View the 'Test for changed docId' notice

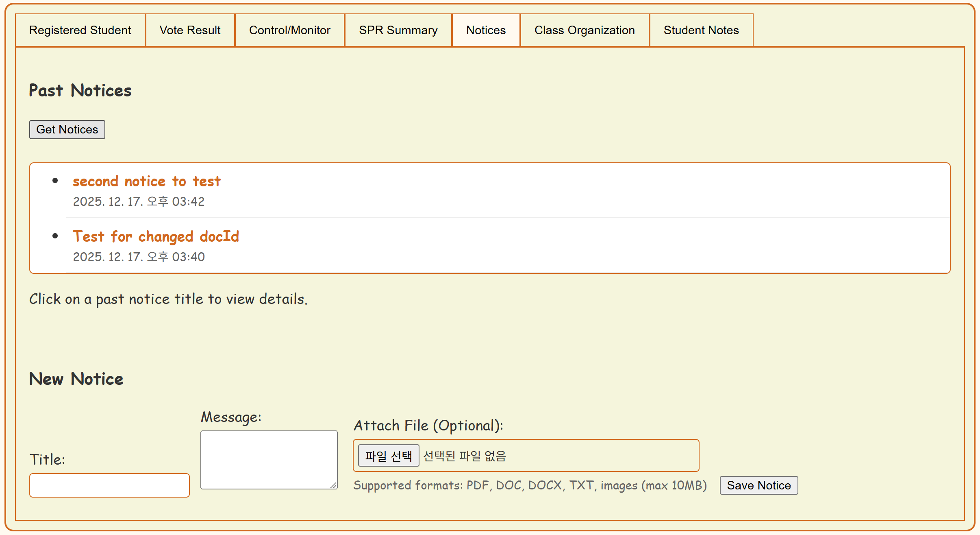[x=156, y=236]
